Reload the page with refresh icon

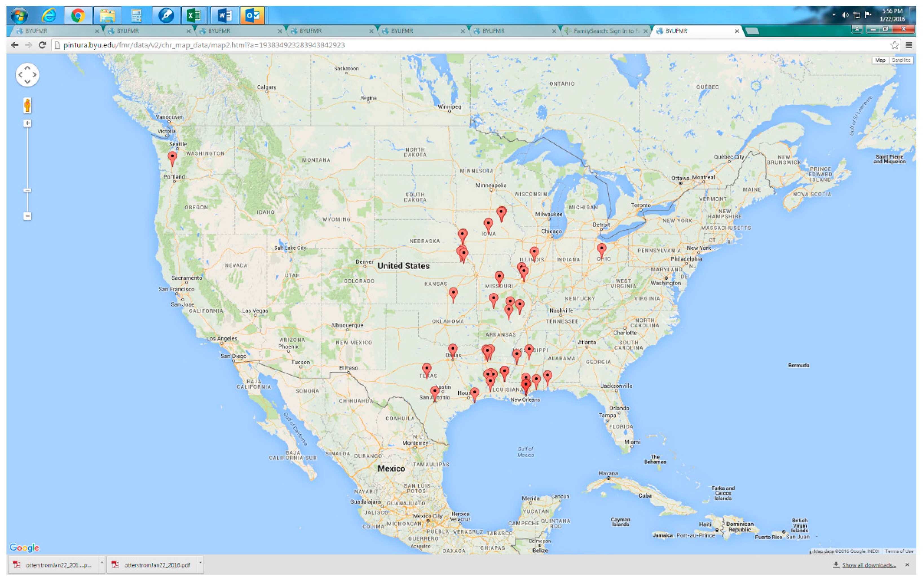(x=42, y=45)
